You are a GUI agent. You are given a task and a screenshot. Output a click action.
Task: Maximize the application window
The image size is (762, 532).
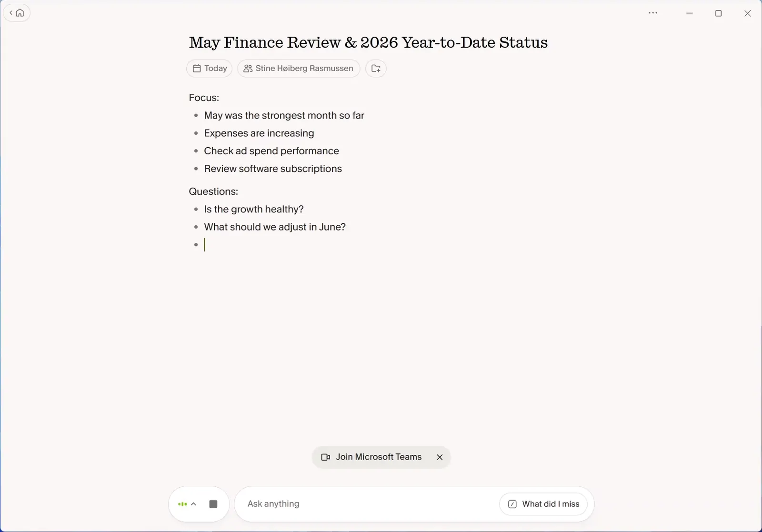(x=719, y=13)
